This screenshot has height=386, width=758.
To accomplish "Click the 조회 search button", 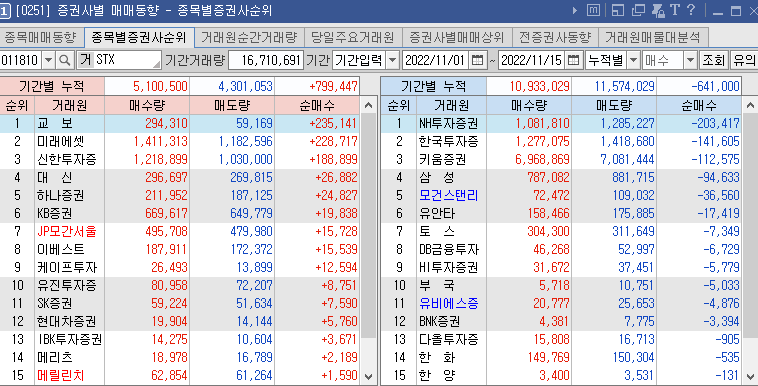I will point(714,60).
